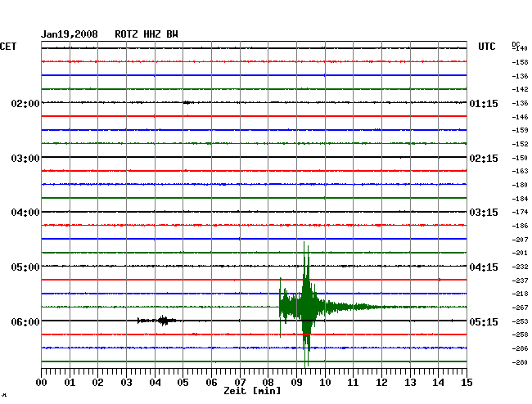Click minute 05 on the time axis
This screenshot has height=404, width=532.
click(x=183, y=383)
